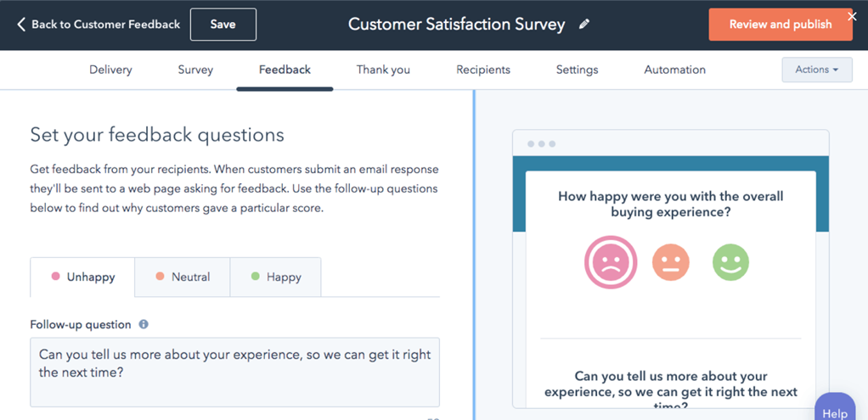Switch to the Unhappy feedback tab
The height and width of the screenshot is (420, 868).
(82, 277)
